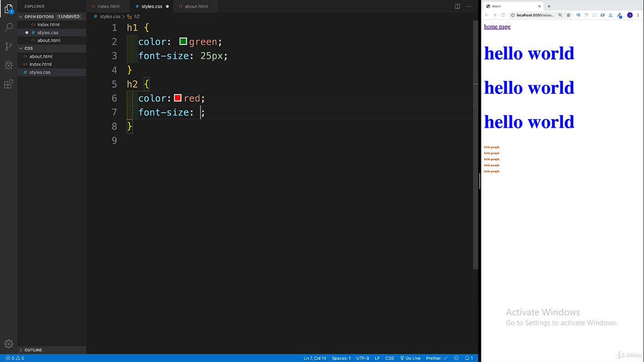Open the Source Control view
644x362 pixels.
[9, 46]
